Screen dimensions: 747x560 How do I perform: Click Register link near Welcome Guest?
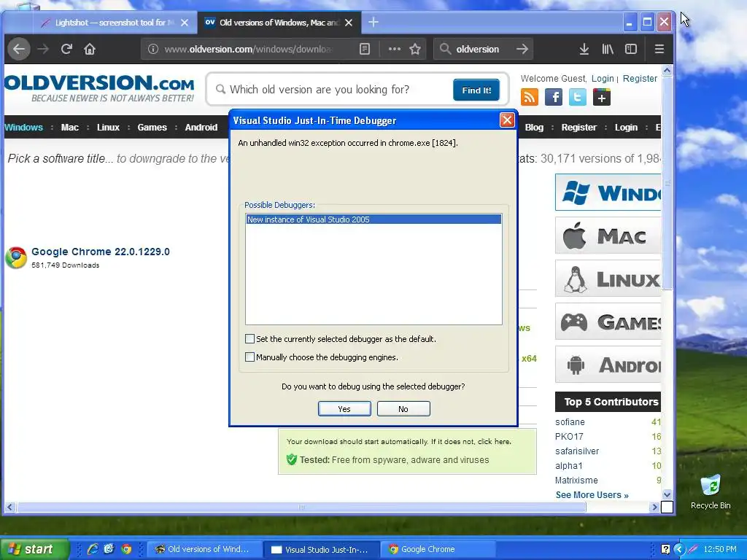click(x=640, y=79)
